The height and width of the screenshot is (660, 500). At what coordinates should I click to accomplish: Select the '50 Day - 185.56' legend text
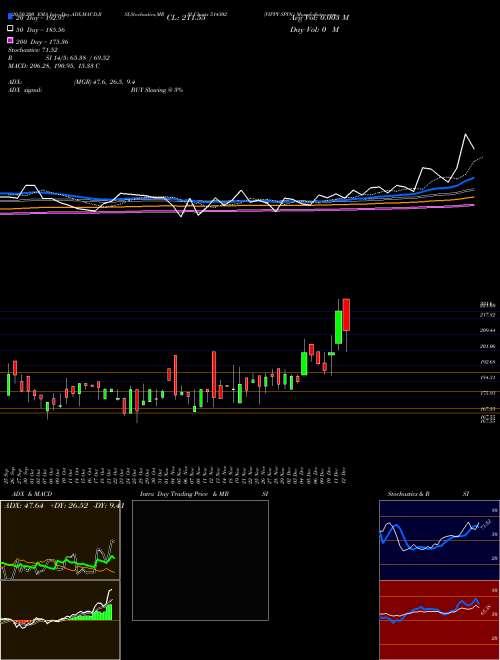[x=41, y=30]
